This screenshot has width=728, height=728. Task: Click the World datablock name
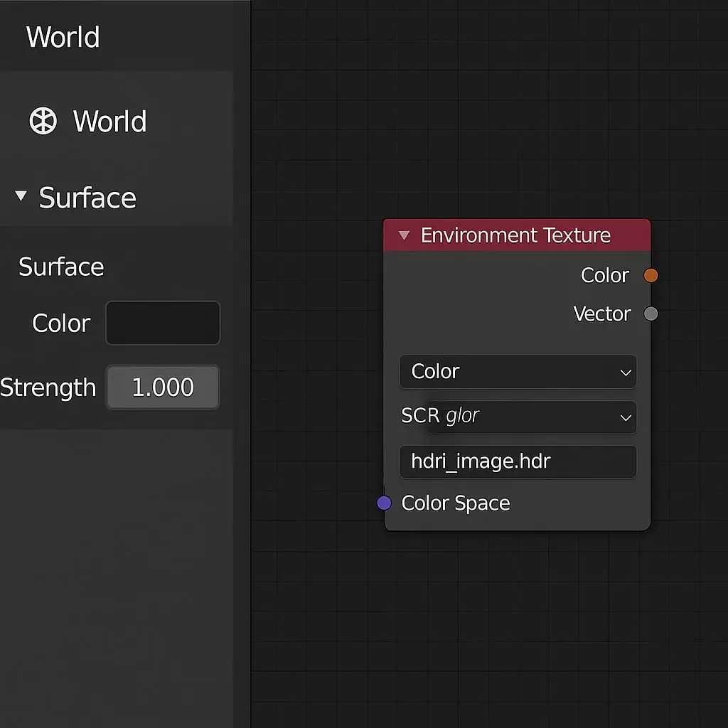(109, 122)
